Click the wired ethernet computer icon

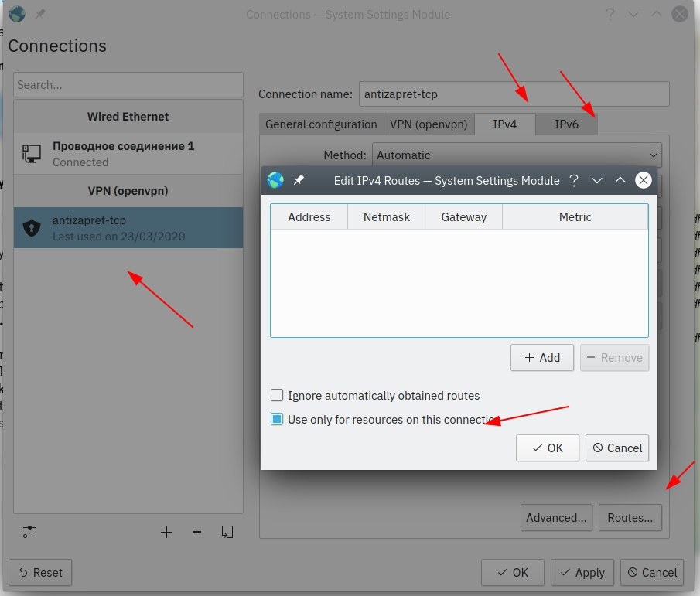pyautogui.click(x=32, y=154)
